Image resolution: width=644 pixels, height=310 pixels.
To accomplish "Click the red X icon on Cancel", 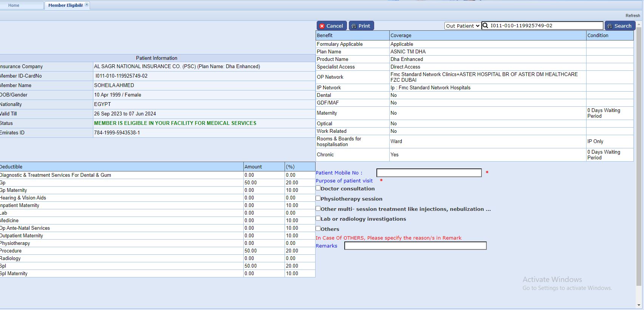I will 322,26.
